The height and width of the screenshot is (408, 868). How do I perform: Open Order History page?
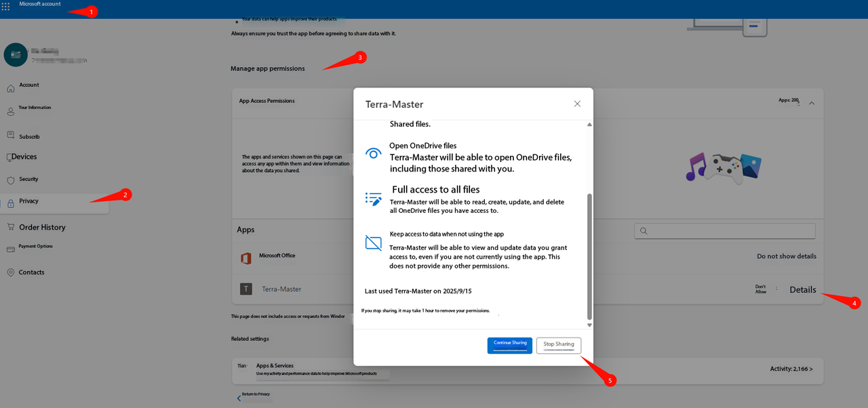pyautogui.click(x=42, y=227)
